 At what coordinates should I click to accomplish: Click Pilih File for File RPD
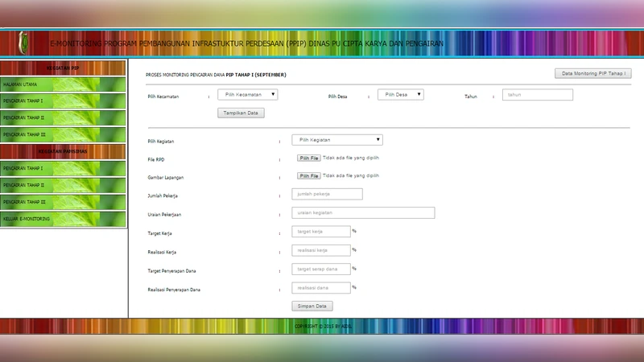point(309,158)
